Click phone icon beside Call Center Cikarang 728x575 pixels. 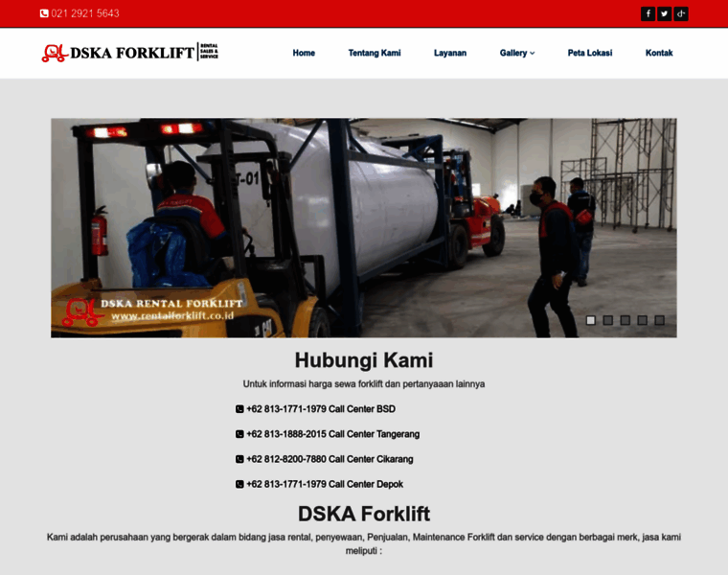(x=239, y=459)
